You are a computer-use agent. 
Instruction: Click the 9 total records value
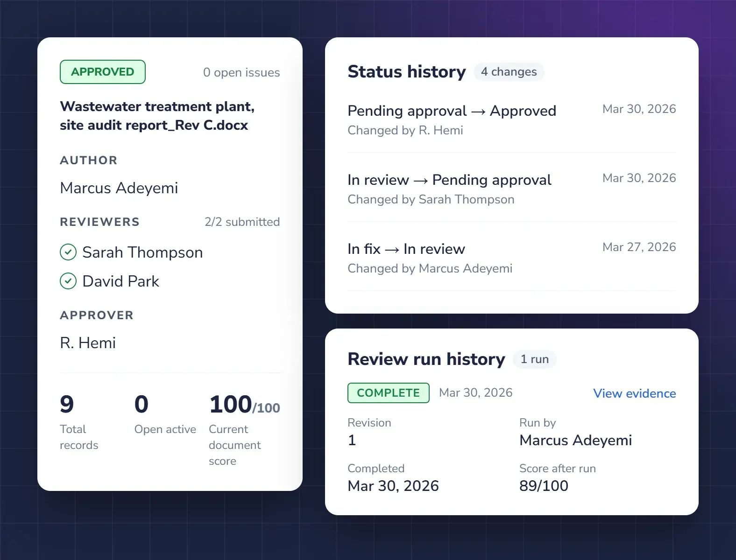(x=67, y=404)
